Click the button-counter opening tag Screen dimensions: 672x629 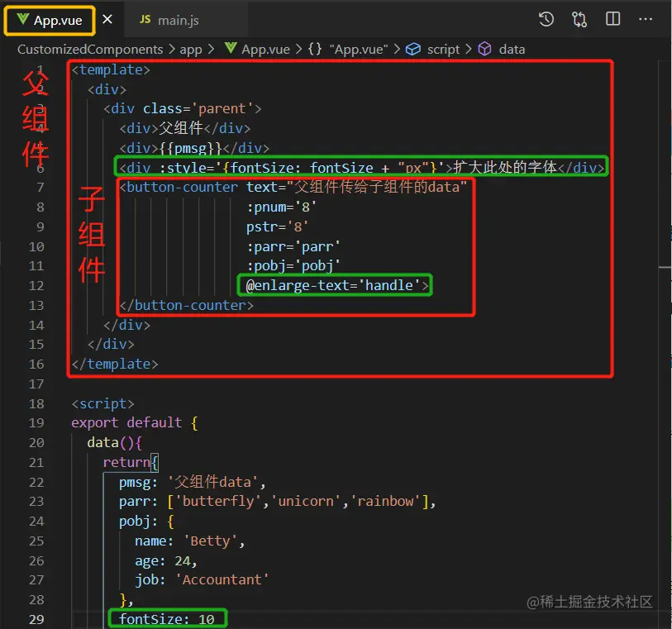pyautogui.click(x=179, y=188)
